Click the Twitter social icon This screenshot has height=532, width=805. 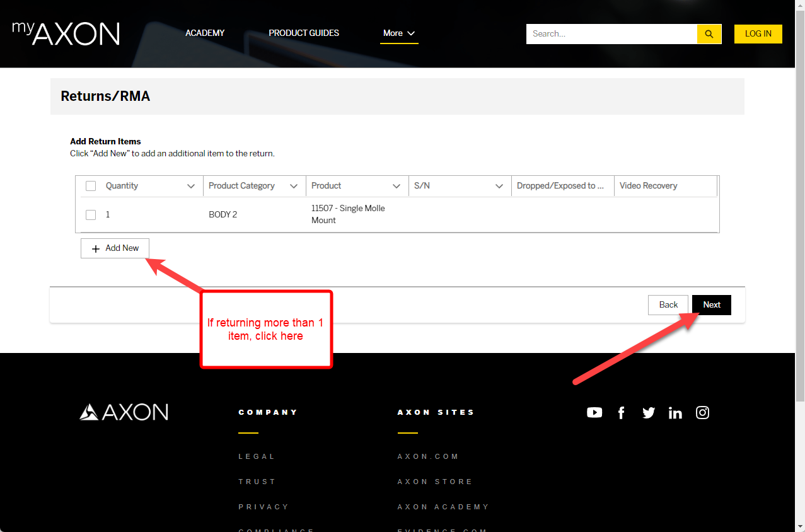(648, 412)
